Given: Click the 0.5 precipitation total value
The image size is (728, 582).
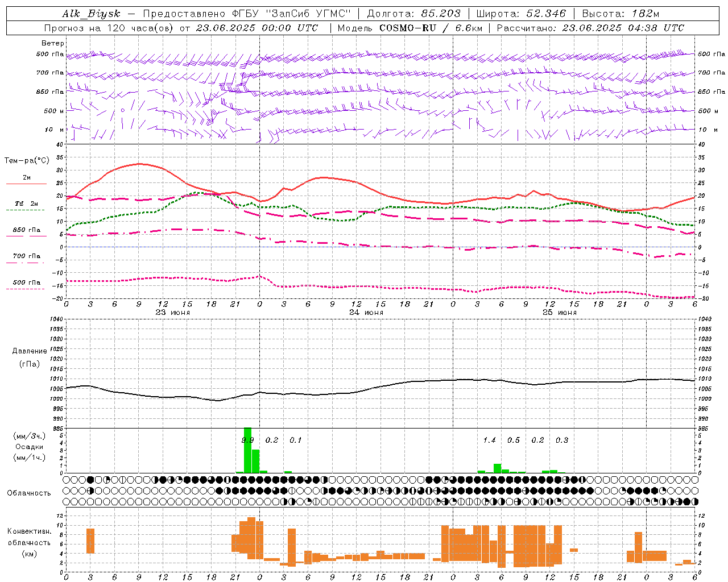Looking at the screenshot, I should 513,440.
